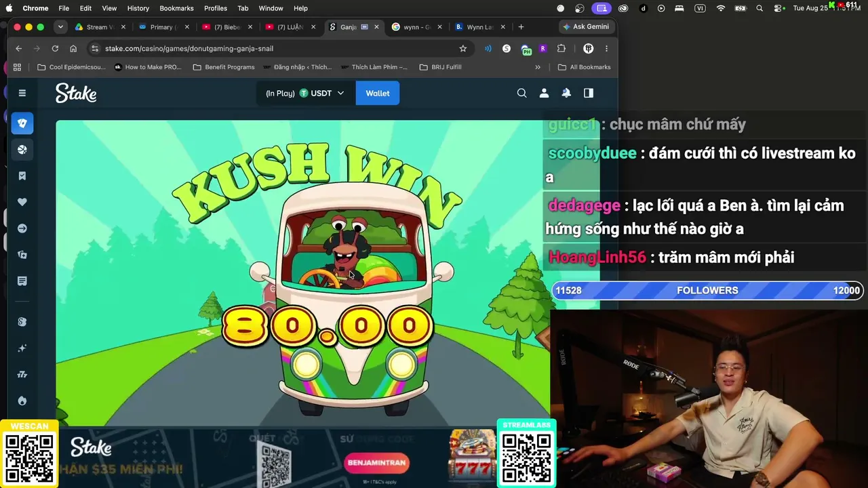
Task: Open the bookmark ribbon icon in Stake sidebar
Action: 22,176
